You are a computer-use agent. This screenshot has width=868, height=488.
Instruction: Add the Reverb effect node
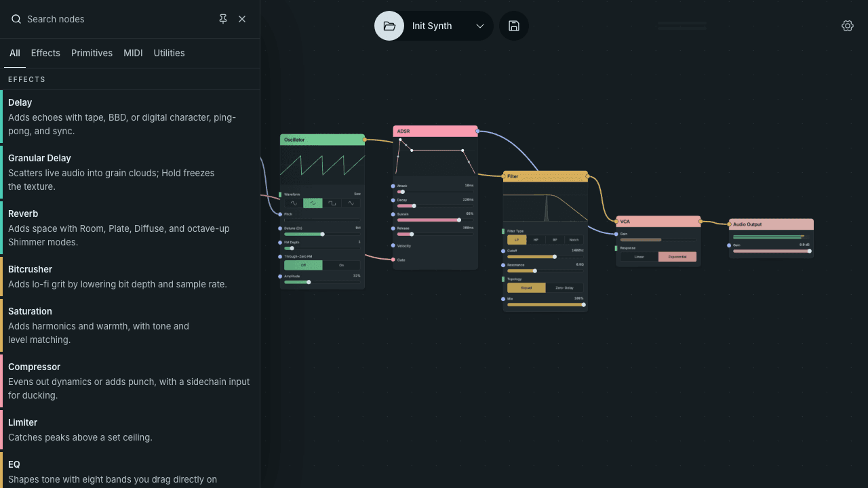coord(130,228)
